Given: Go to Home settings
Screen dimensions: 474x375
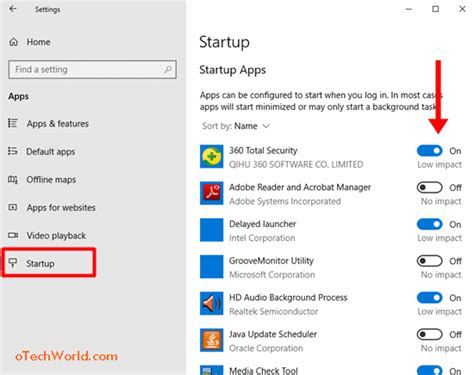Looking at the screenshot, I should 38,42.
